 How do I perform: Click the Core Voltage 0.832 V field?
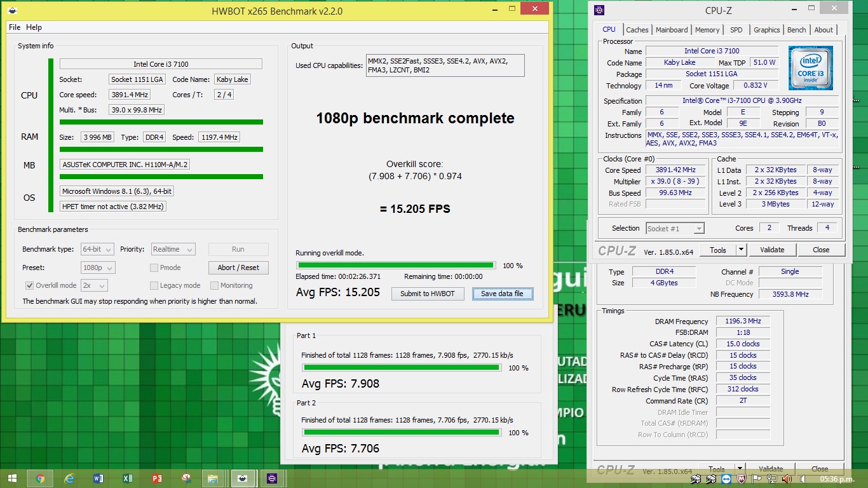coord(756,85)
